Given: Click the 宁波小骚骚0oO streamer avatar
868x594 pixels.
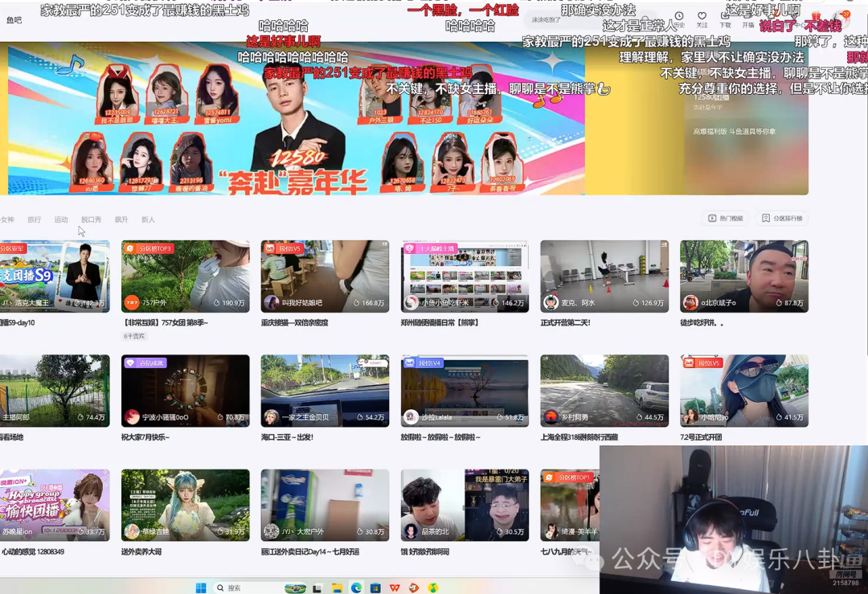Looking at the screenshot, I should 132,417.
